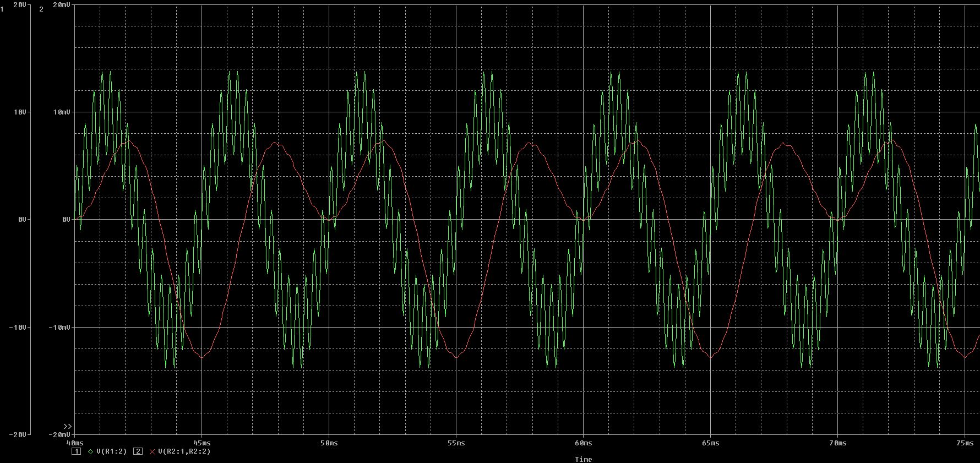
Task: Click the 20V label on first Y-axis
Action: (19, 4)
